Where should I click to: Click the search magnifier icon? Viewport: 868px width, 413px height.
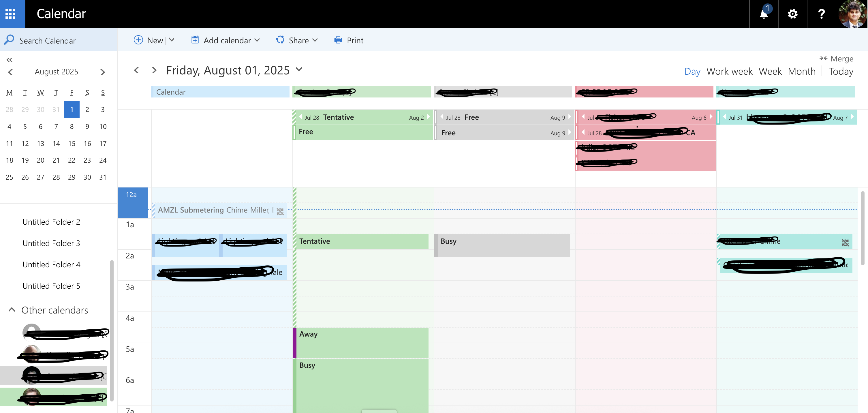(x=9, y=40)
